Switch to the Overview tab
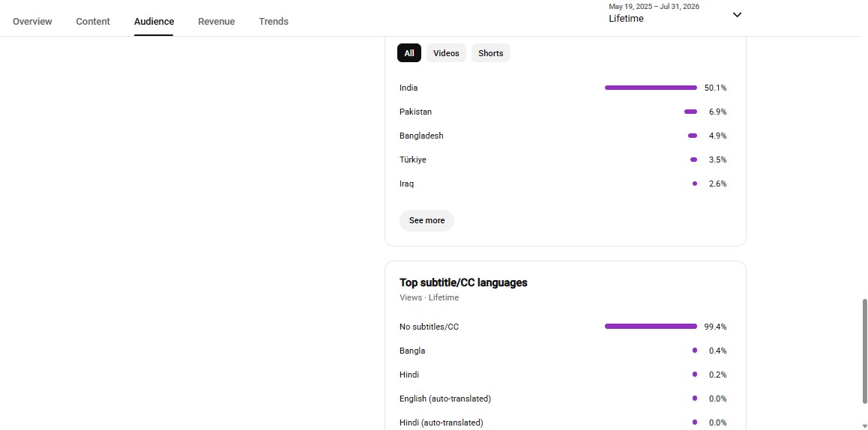Screen dimensions: 868x430 [32, 22]
